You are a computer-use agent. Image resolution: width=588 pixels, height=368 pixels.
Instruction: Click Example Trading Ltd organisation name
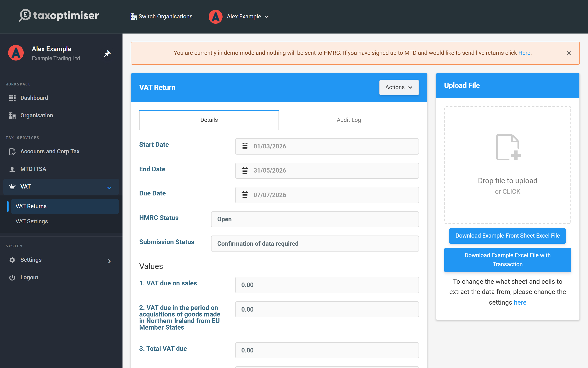(56, 58)
